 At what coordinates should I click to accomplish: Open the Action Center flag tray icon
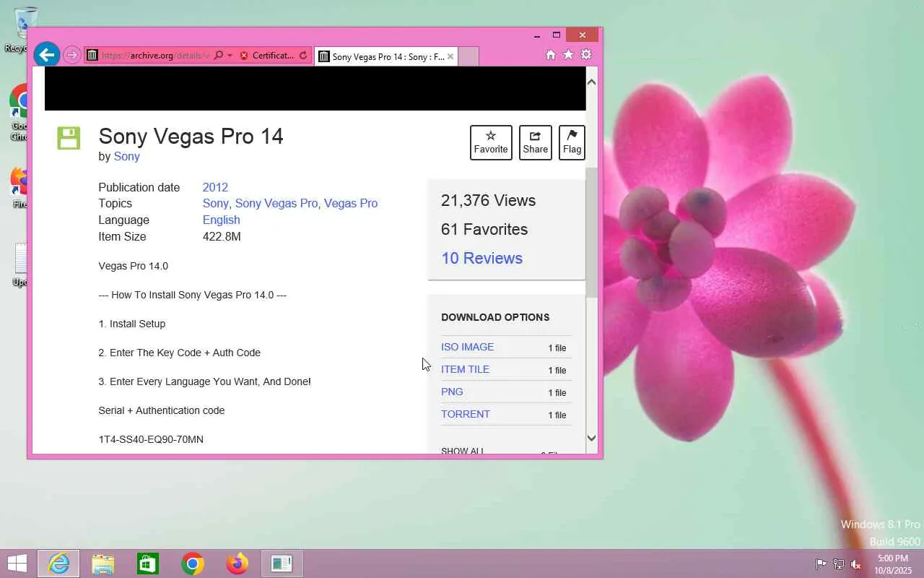tap(821, 564)
